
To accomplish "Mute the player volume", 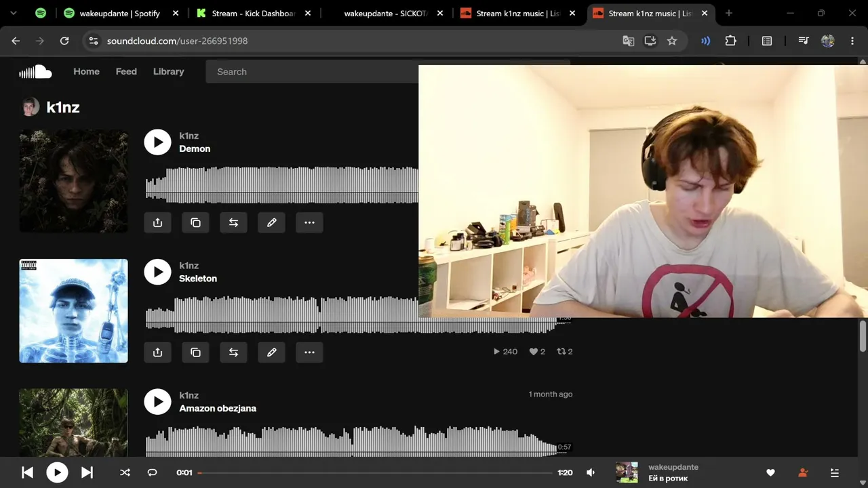I will (591, 472).
